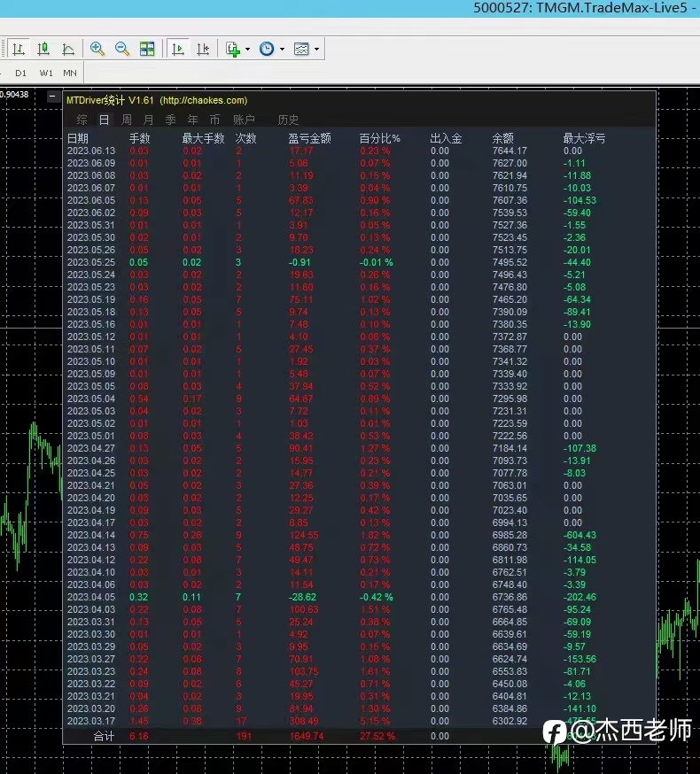Click the loss amount -28.62
700x774 pixels.
coord(302,597)
